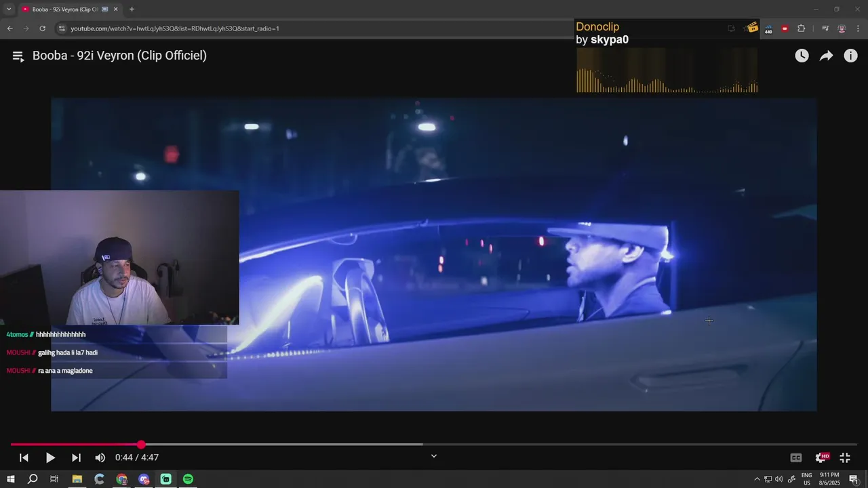Open a new browser tab
This screenshot has width=868, height=488.
132,9
